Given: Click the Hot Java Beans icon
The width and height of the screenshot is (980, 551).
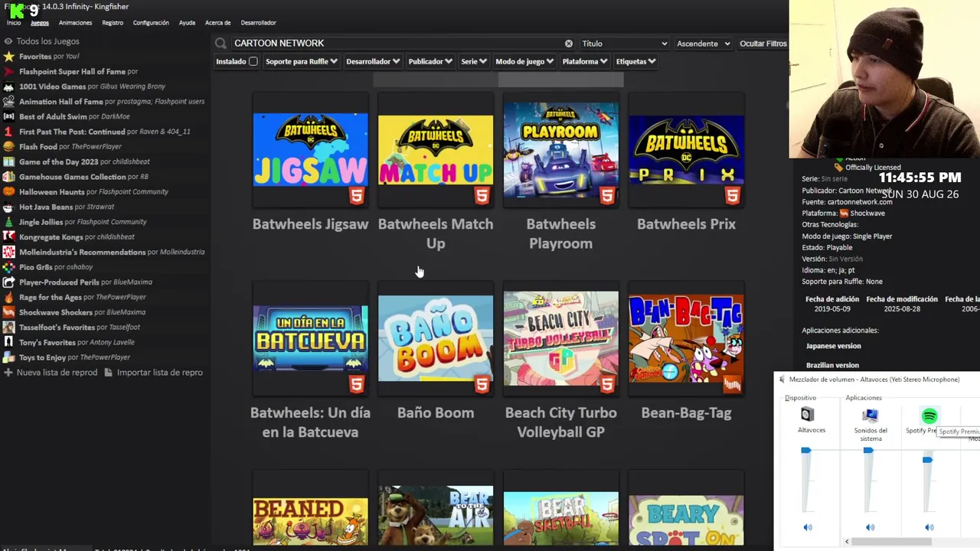Looking at the screenshot, I should tap(8, 207).
